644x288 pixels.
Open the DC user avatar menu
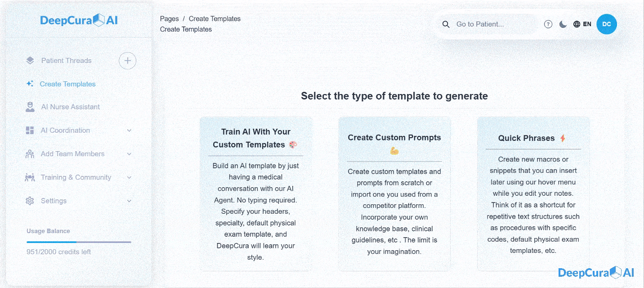(607, 24)
